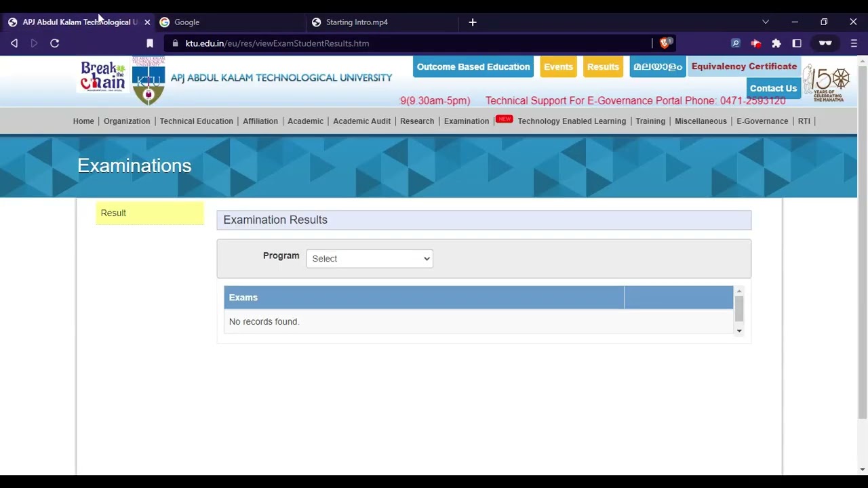
Task: Click the Technical Support phone number text
Action: [635, 101]
